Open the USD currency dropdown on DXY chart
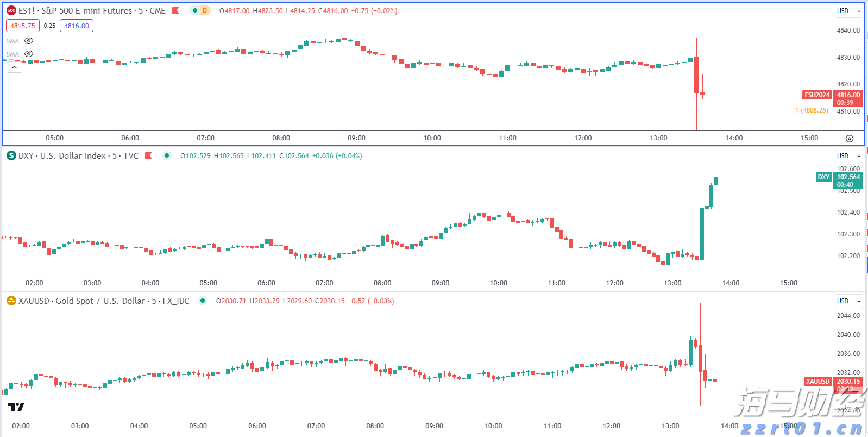 point(848,155)
